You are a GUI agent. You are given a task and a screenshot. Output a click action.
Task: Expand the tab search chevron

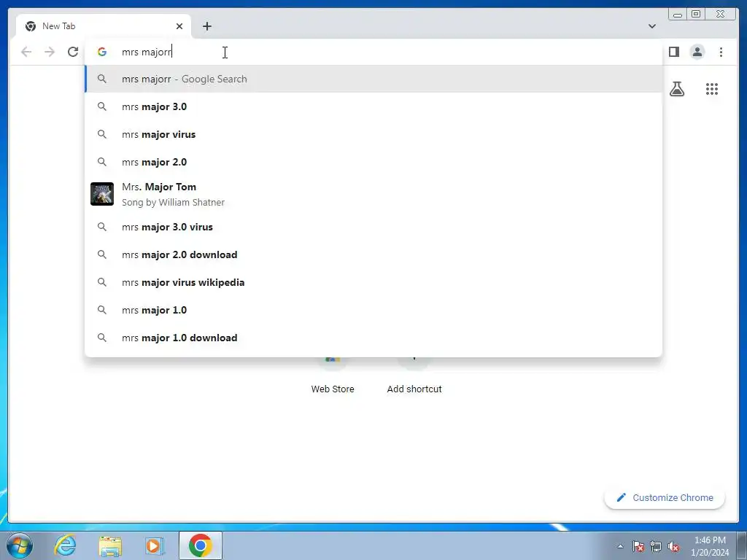[651, 26]
